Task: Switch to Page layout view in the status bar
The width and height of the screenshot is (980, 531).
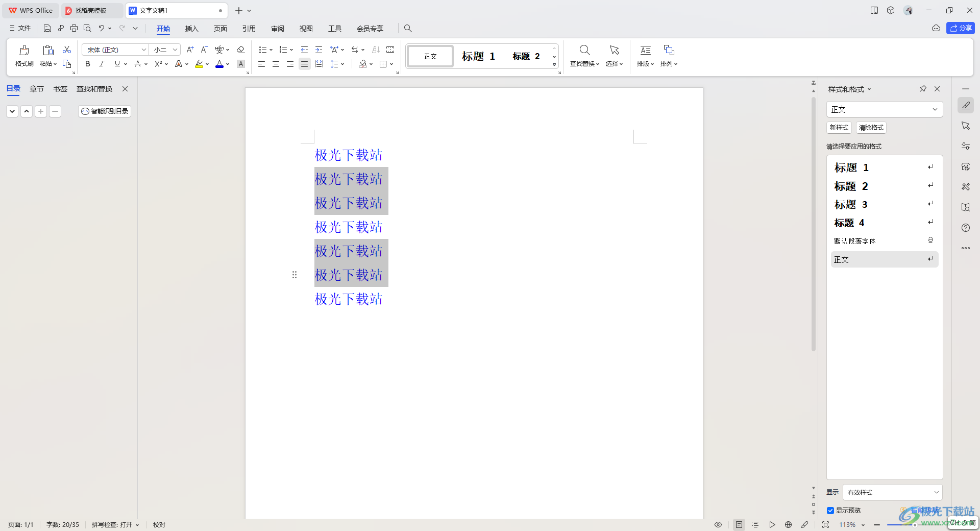Action: 739,524
